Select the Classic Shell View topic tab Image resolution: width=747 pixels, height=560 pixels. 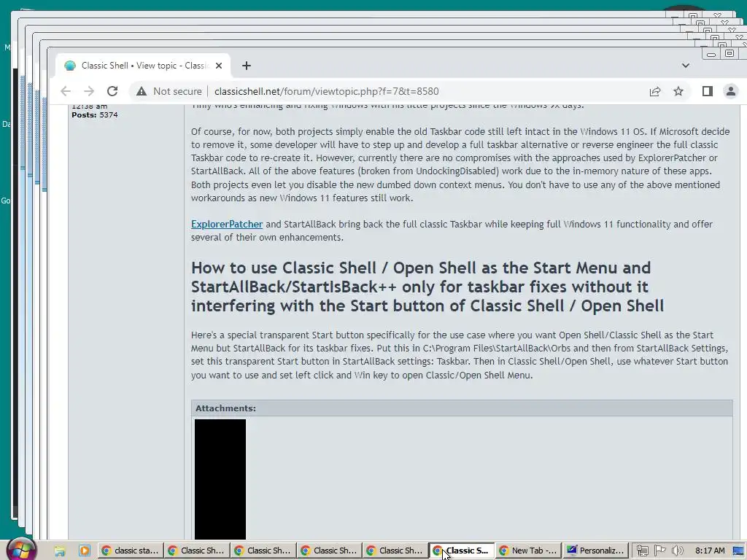[x=143, y=66]
